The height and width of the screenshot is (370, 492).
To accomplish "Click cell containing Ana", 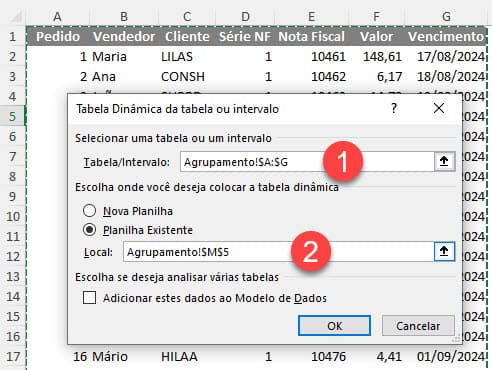I will (124, 76).
